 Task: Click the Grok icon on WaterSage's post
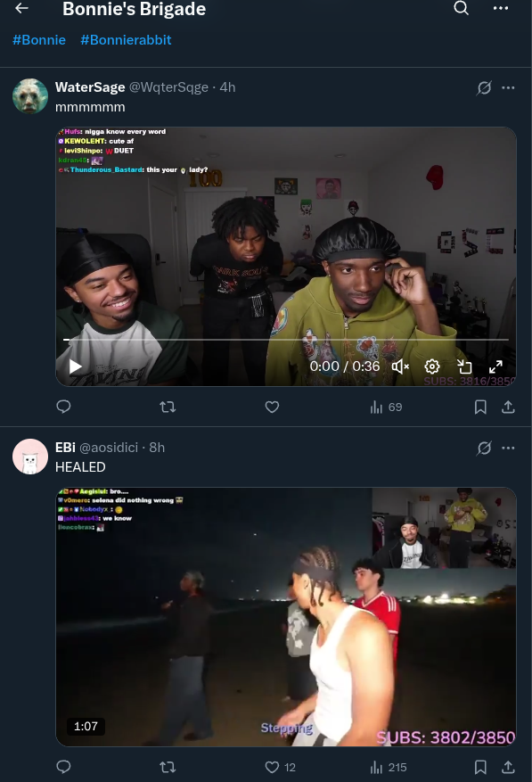(x=484, y=87)
